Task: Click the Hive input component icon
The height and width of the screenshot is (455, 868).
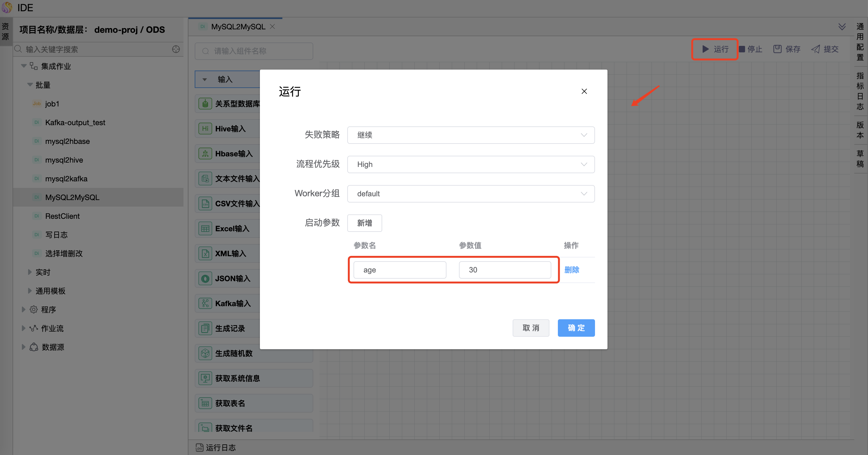Action: pos(205,129)
